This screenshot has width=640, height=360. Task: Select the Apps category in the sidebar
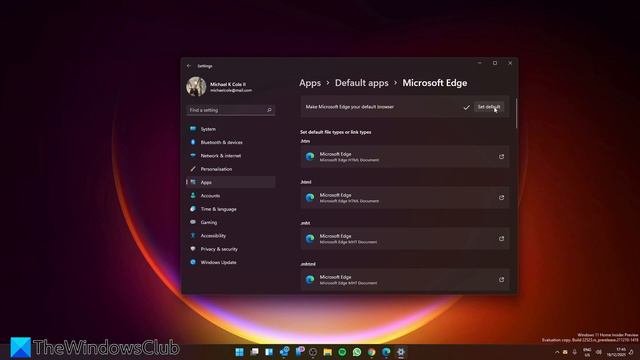(231, 182)
